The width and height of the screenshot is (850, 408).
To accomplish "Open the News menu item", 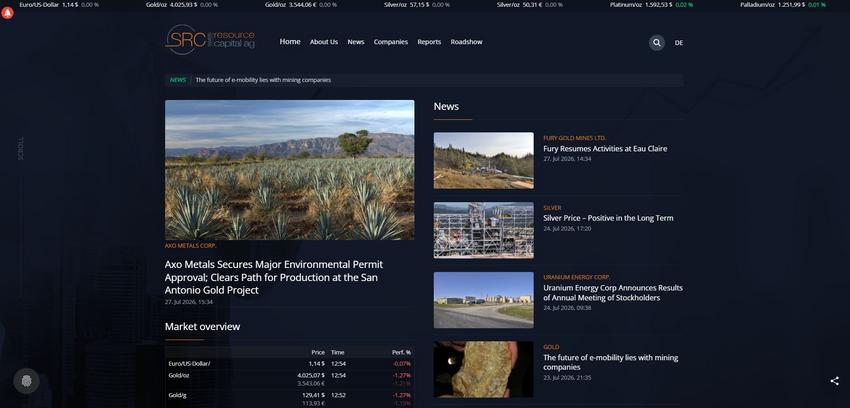I will (356, 42).
